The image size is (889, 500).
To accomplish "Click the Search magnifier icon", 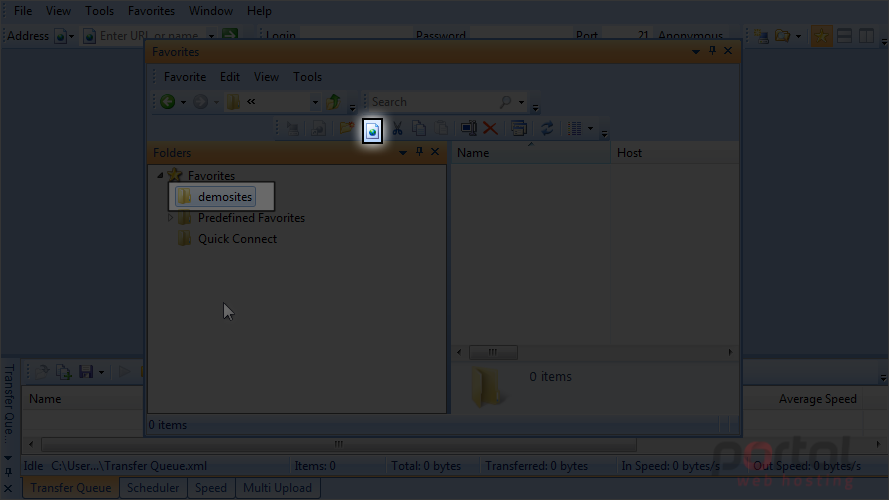I will pos(505,101).
